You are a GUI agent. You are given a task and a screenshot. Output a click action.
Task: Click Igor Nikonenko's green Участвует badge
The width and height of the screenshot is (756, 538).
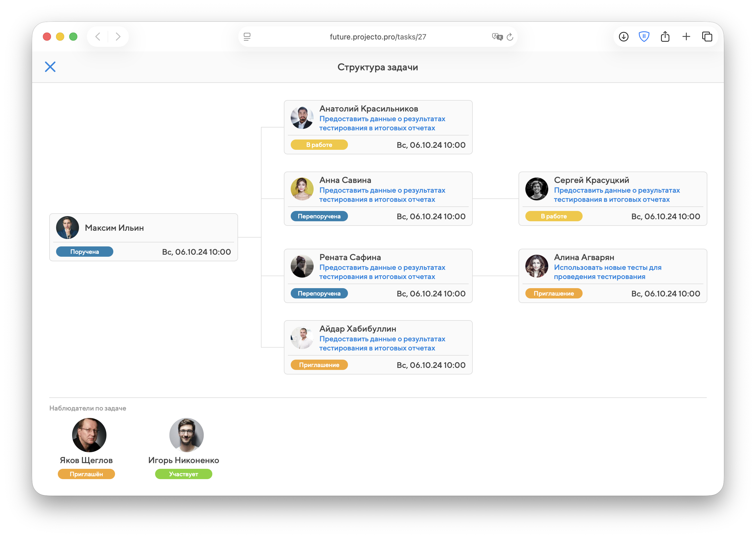[x=183, y=474]
